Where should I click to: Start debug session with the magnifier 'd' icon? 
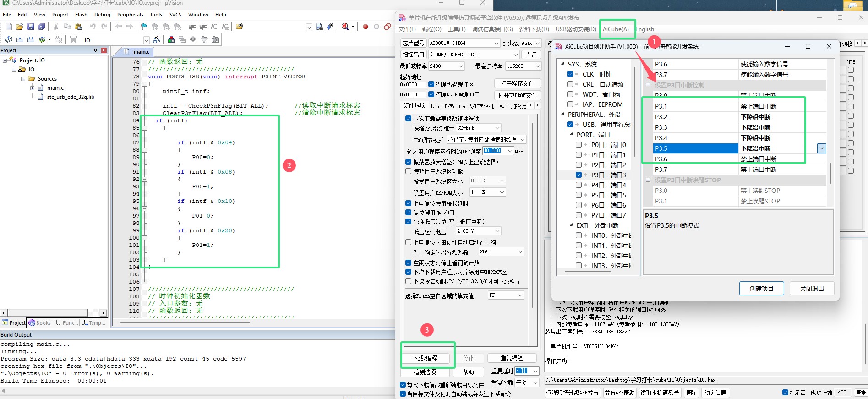(x=345, y=27)
